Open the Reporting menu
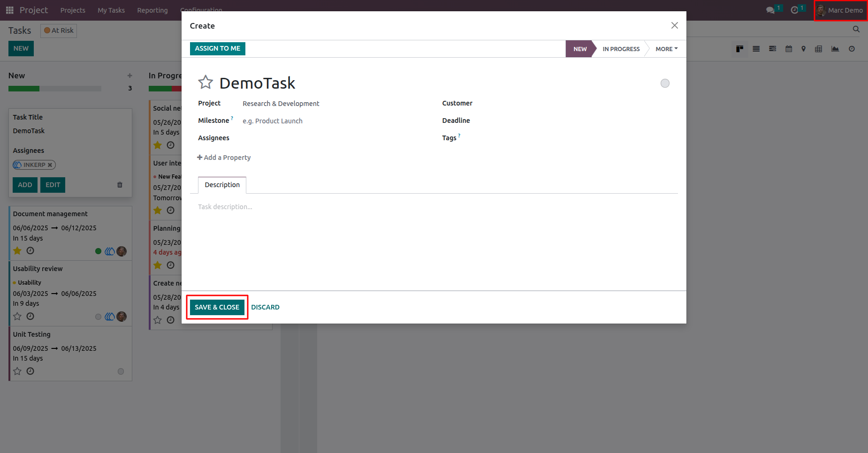This screenshot has height=453, width=868. pyautogui.click(x=152, y=10)
